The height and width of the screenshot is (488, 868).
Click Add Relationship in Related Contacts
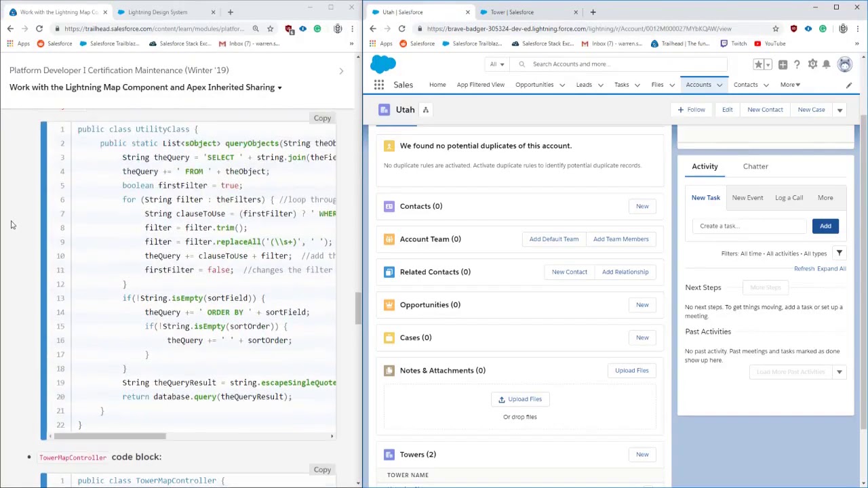[x=625, y=272]
